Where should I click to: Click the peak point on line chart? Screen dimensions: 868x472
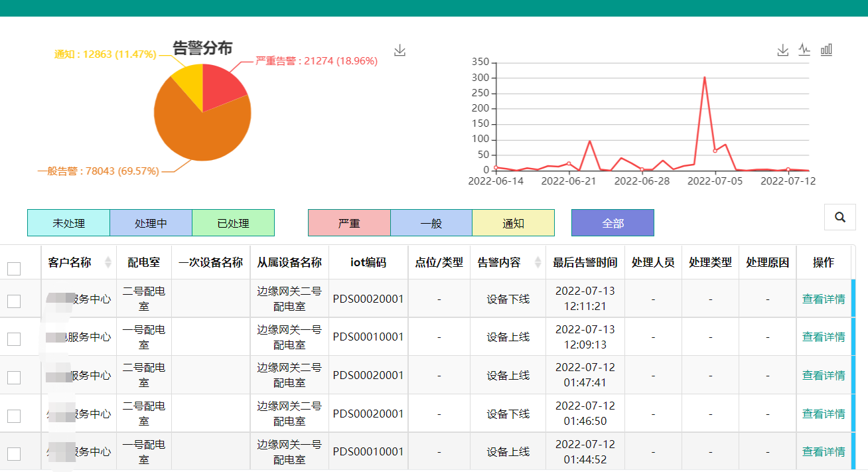[704, 78]
